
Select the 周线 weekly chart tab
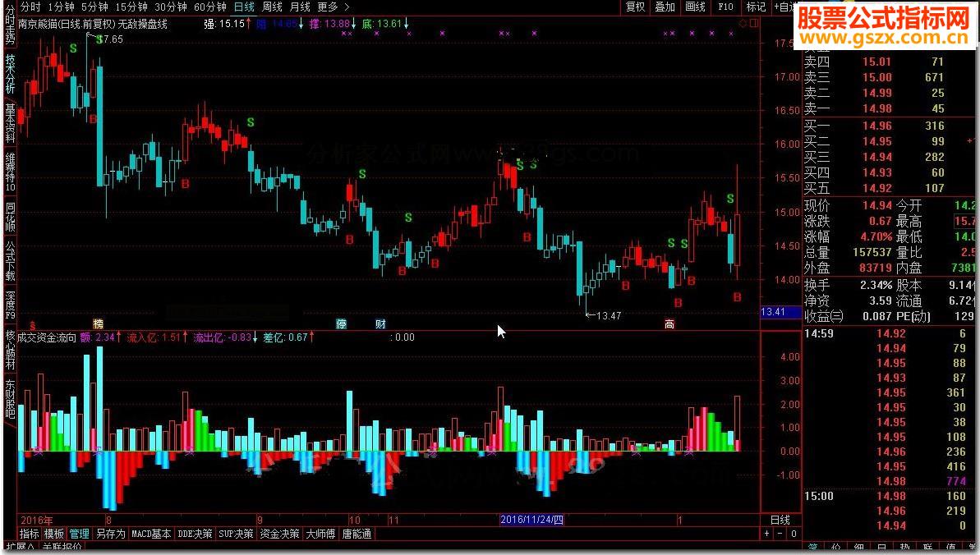(x=272, y=7)
